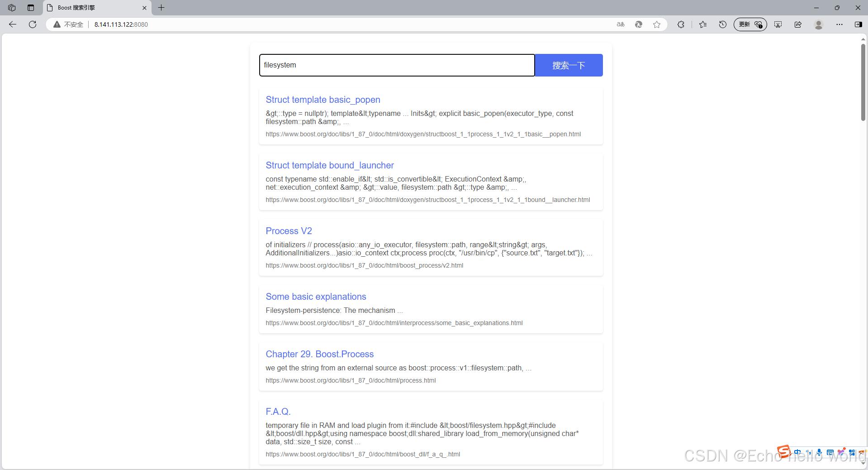Click the some_basic_explanations.html URL text
Image resolution: width=868 pixels, height=470 pixels.
(x=394, y=323)
